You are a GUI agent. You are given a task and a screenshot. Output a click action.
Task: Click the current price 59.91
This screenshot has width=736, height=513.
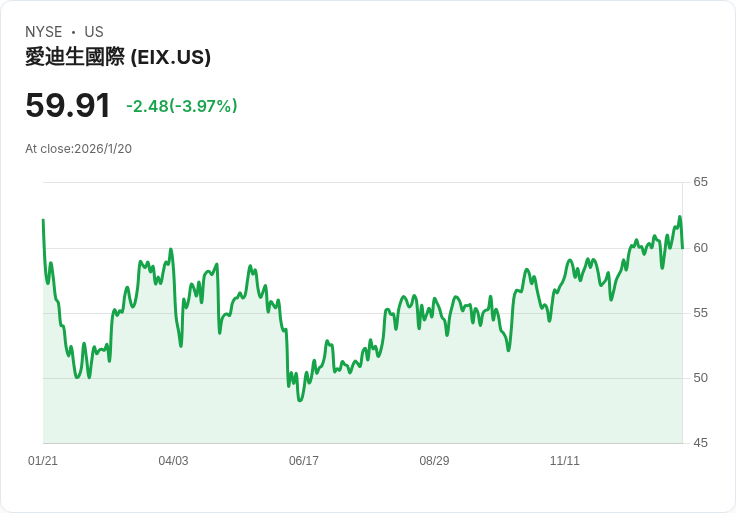tap(68, 106)
